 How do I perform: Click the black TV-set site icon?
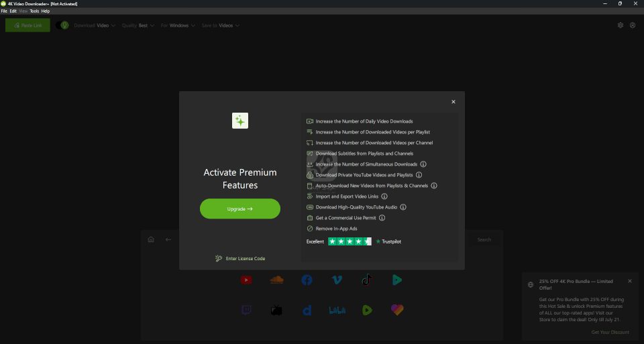(276, 310)
